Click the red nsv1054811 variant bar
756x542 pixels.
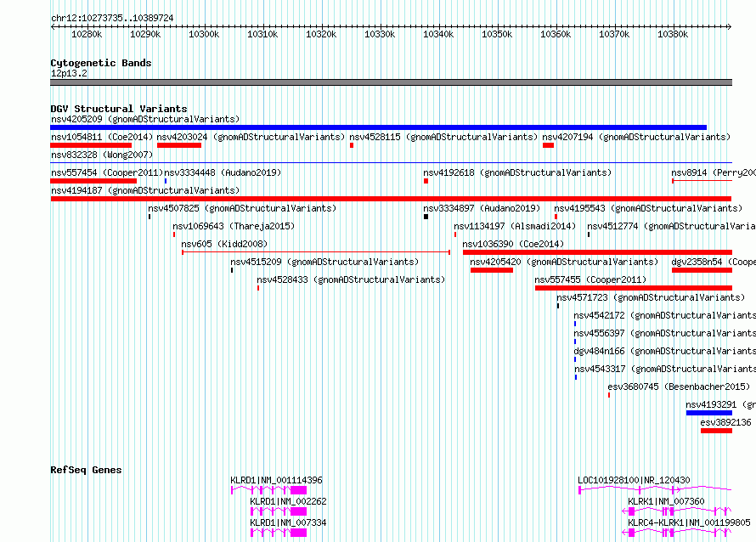point(91,145)
